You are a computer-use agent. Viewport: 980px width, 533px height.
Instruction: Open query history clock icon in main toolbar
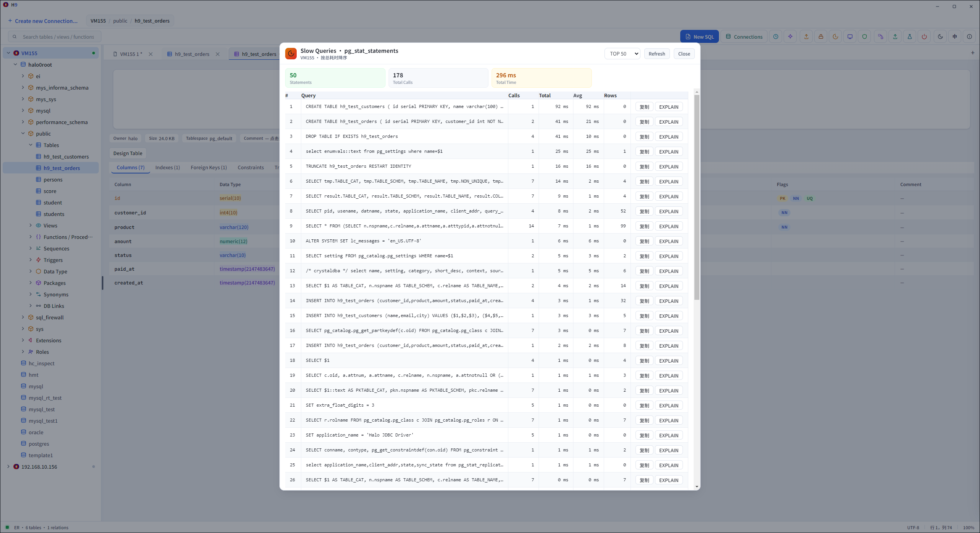coord(776,37)
